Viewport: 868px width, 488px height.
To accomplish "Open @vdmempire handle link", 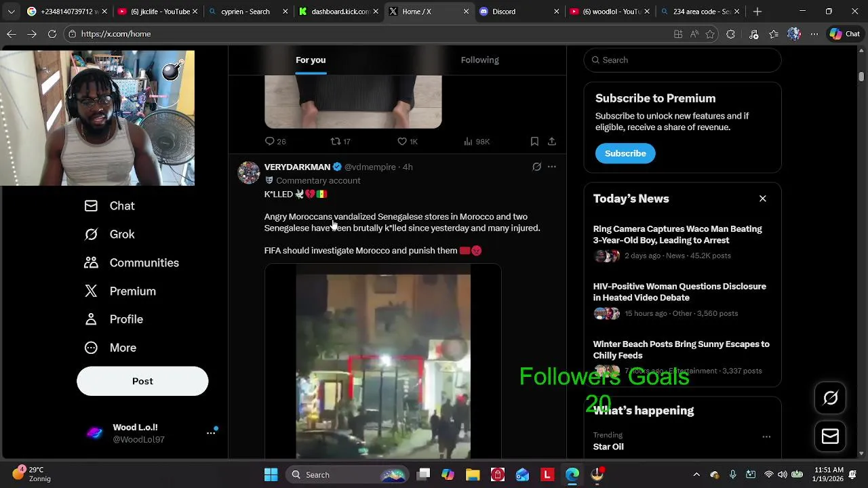I will [x=370, y=167].
